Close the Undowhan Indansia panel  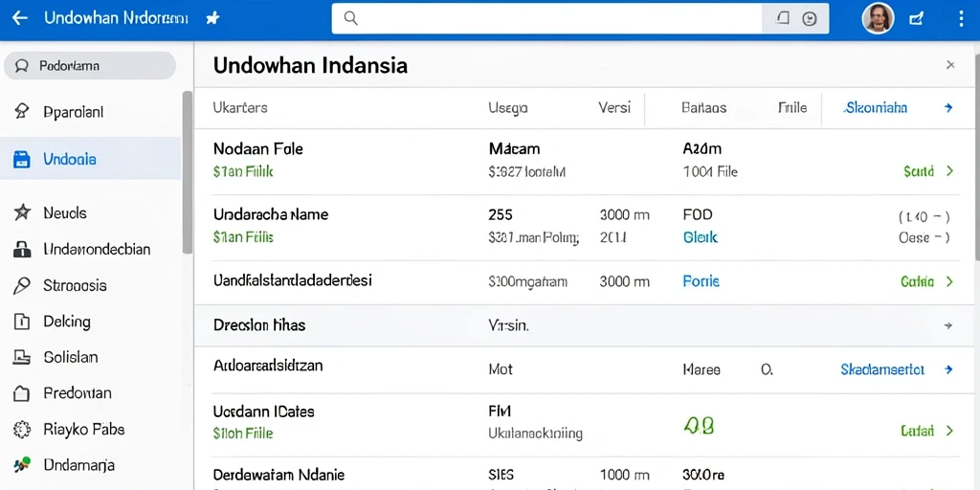(x=950, y=65)
